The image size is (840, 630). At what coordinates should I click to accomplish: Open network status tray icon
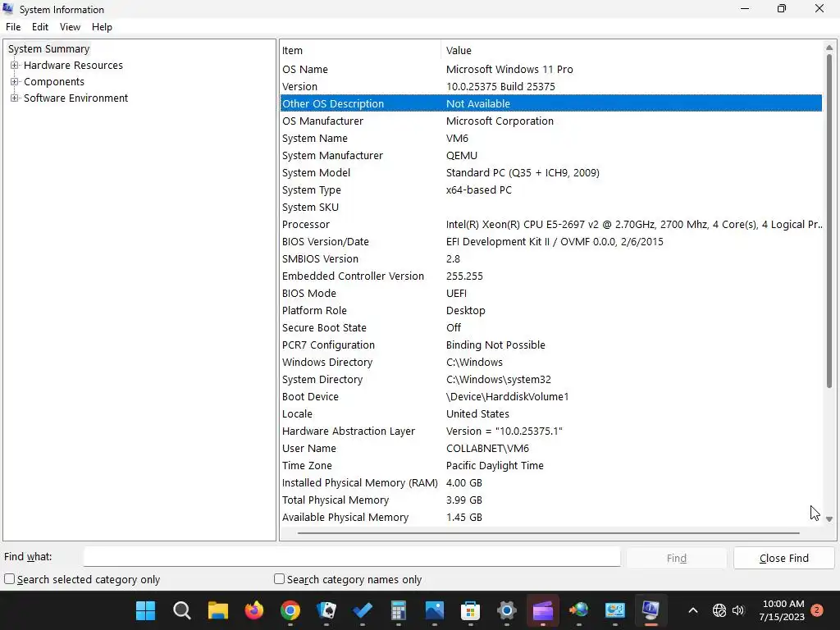pyautogui.click(x=719, y=610)
